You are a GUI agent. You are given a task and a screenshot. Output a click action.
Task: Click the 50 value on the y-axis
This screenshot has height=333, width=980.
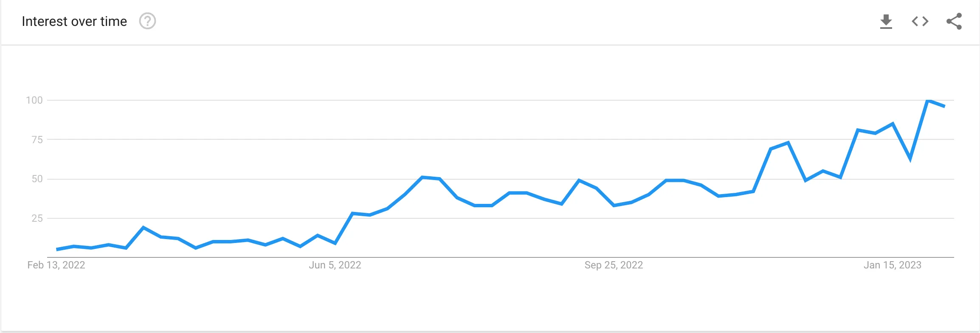(x=37, y=179)
